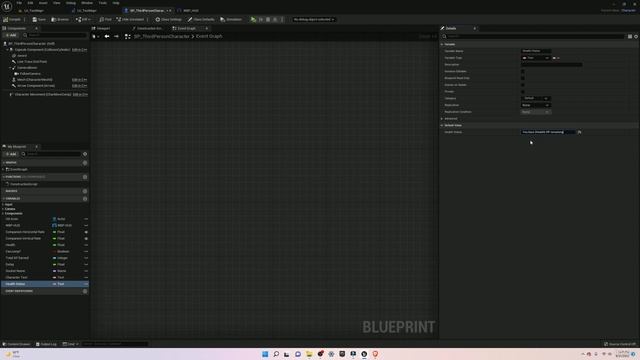Click the graph overview icon before breadcrumb
Viewport: 640px width, 360px height.
coord(128,36)
